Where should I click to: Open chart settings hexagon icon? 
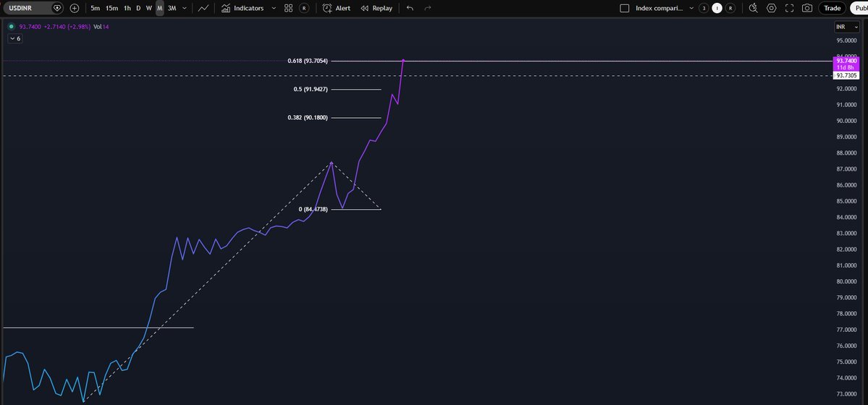point(772,8)
